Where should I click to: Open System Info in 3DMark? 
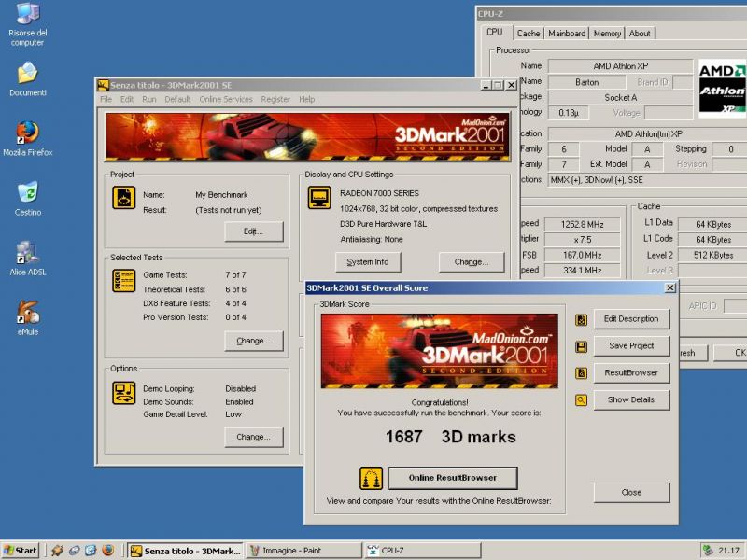point(368,262)
